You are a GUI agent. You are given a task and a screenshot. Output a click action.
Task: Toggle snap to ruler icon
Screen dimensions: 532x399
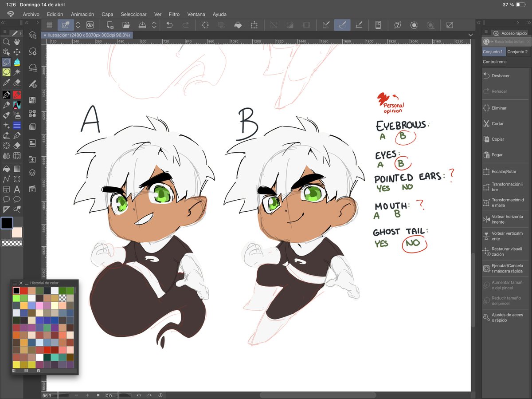coord(326,25)
